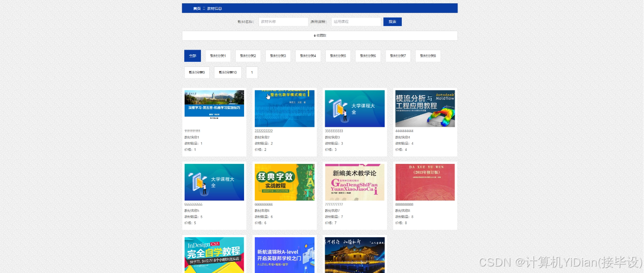Select the title 教材名称1
Viewport: 644px width, 273px height.
[x=192, y=137]
